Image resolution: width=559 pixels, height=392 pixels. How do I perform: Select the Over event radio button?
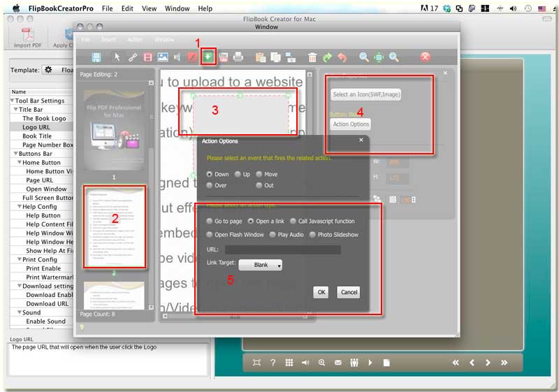[x=209, y=185]
